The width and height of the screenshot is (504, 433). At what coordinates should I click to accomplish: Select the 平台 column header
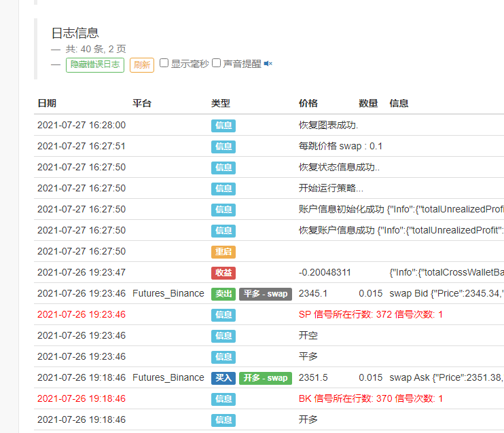pos(142,103)
